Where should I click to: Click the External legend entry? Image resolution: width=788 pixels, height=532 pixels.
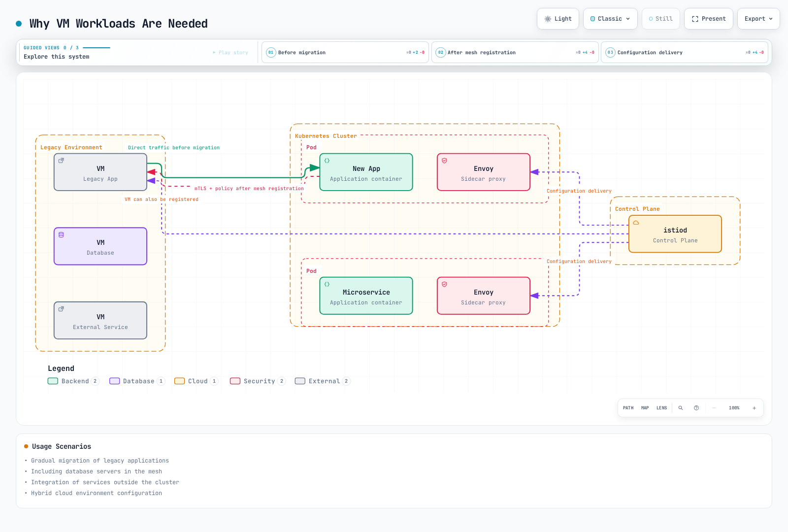[323, 381]
